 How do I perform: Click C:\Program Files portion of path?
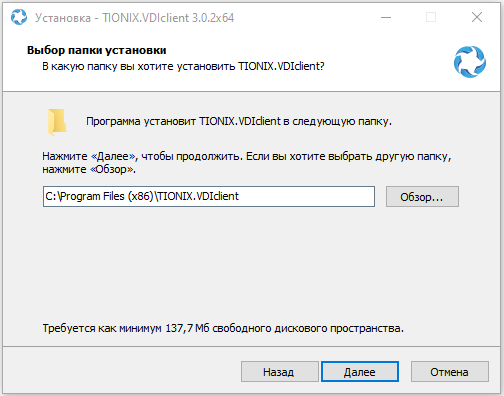(x=85, y=196)
